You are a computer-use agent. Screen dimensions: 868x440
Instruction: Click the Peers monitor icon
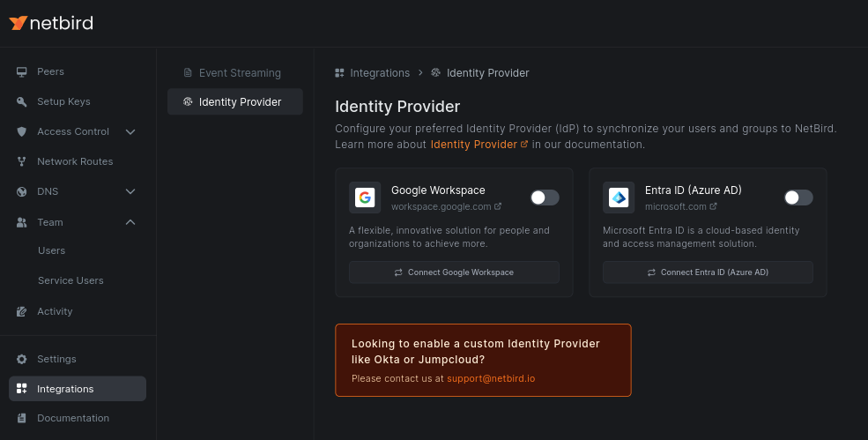[x=22, y=71]
